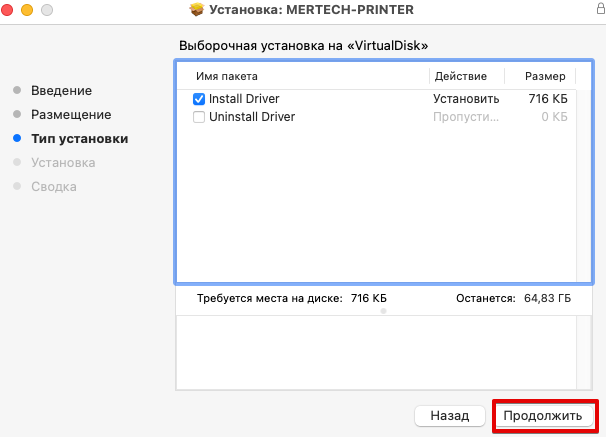606x437 pixels.
Task: Select the Install Driver package name
Action: pos(244,99)
